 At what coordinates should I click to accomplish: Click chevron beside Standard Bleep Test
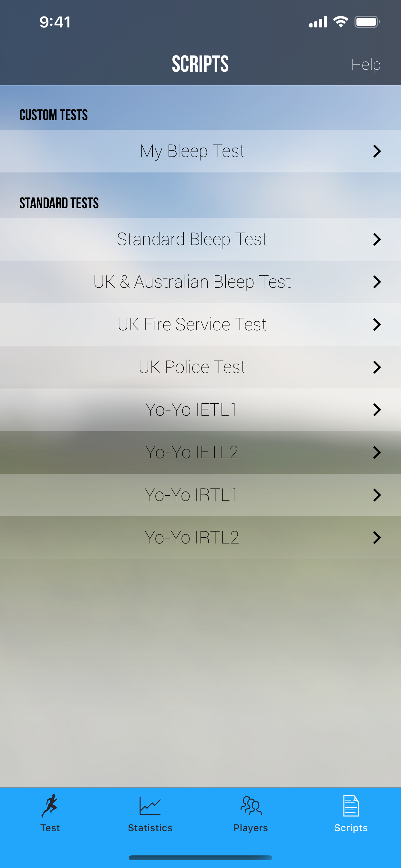click(377, 239)
